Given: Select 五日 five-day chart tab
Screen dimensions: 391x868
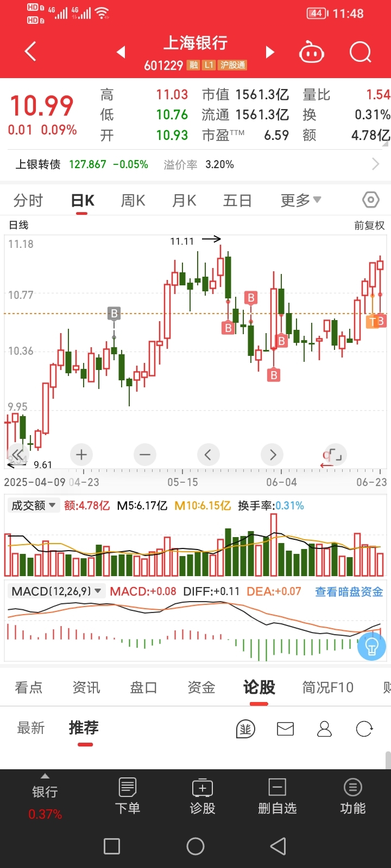Looking at the screenshot, I should pyautogui.click(x=238, y=200).
